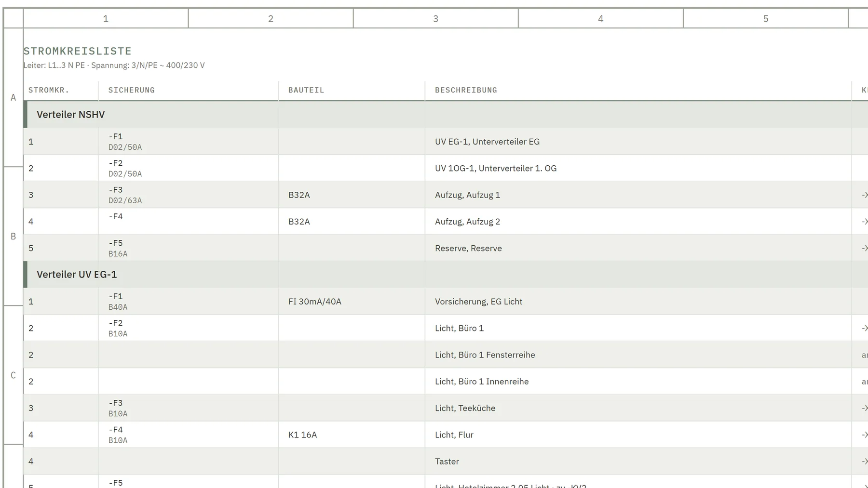Select the Aufzug, Aufzug 1 description cell
This screenshot has width=868, height=488.
(x=638, y=195)
